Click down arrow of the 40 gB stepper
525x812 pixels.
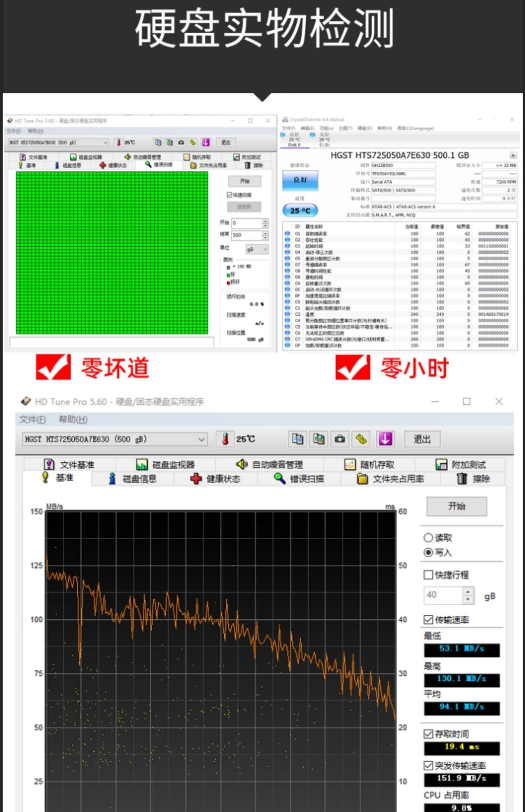click(468, 599)
